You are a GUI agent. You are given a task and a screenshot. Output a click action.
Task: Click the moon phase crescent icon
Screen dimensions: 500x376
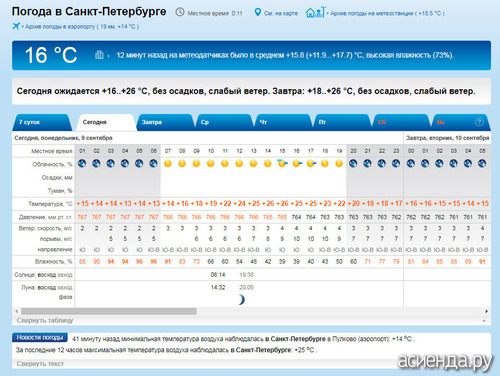tap(241, 300)
